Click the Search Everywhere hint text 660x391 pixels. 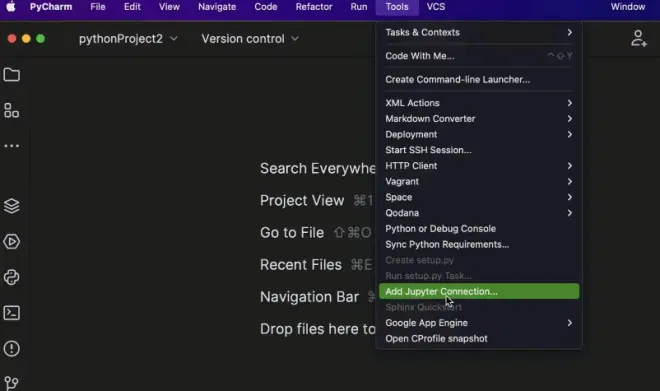point(318,168)
